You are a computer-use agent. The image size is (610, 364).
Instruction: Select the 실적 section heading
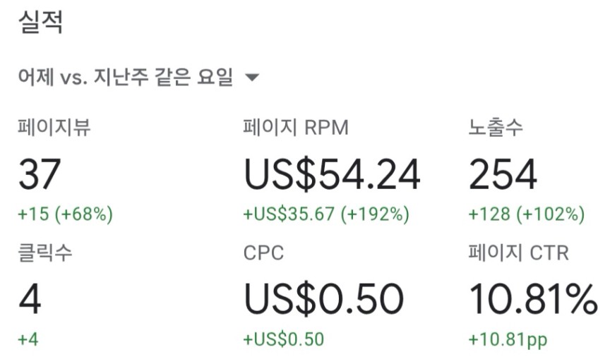tap(40, 22)
